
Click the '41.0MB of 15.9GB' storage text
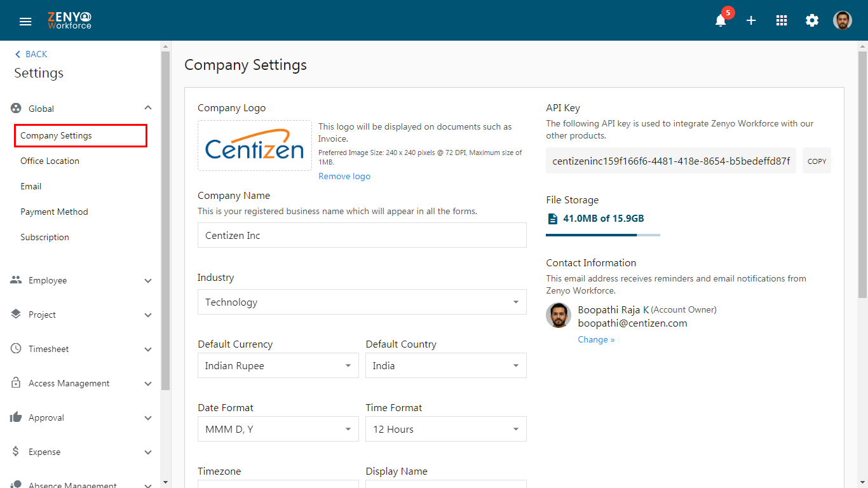tap(604, 219)
